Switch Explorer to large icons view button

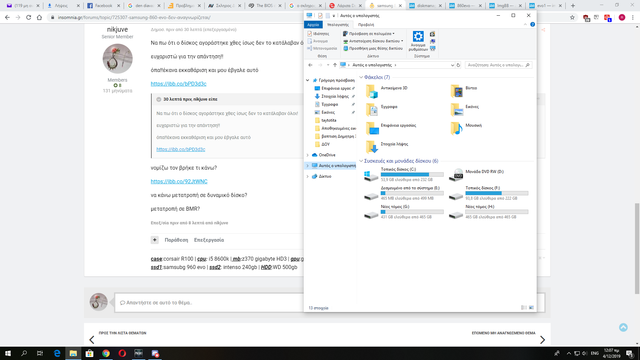tap(531, 307)
